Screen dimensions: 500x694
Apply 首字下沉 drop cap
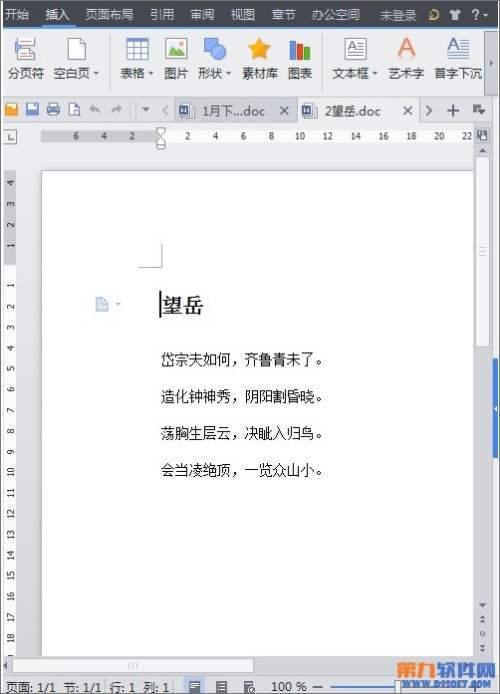[x=458, y=59]
